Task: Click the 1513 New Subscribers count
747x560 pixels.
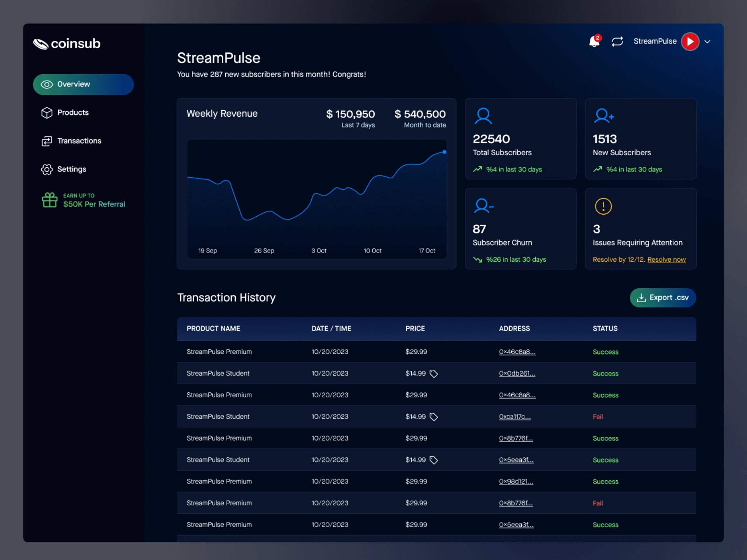Action: [x=605, y=139]
